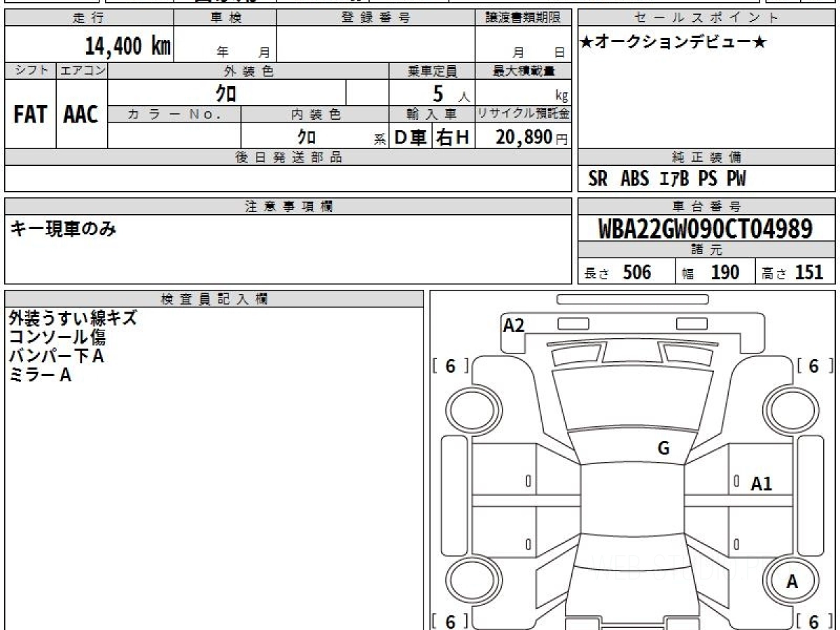Click the 注意事項欄 notes header
The image size is (840, 630).
click(x=288, y=206)
